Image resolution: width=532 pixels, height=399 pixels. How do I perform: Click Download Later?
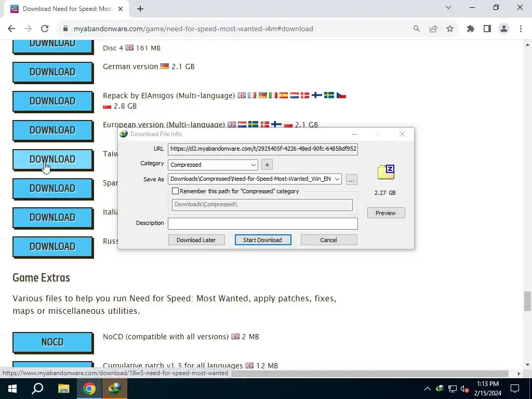tap(196, 240)
